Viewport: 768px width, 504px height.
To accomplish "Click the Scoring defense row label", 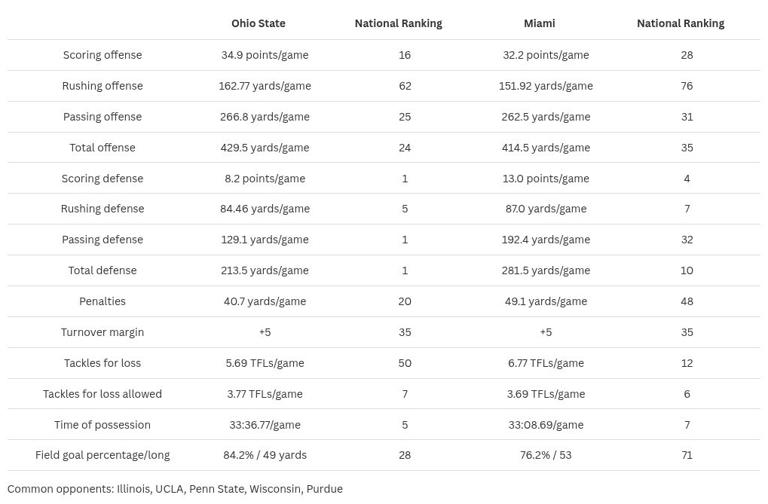I will pyautogui.click(x=102, y=179).
